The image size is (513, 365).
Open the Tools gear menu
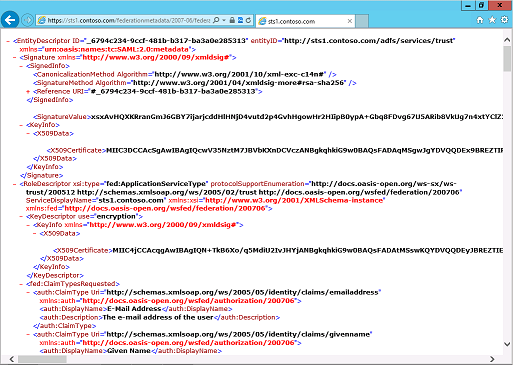[x=505, y=20]
